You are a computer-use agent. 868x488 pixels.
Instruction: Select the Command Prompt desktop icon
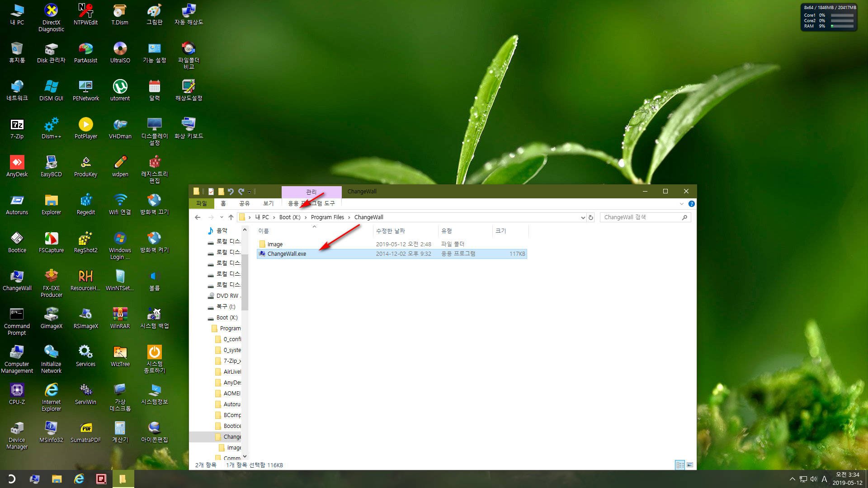(x=17, y=321)
